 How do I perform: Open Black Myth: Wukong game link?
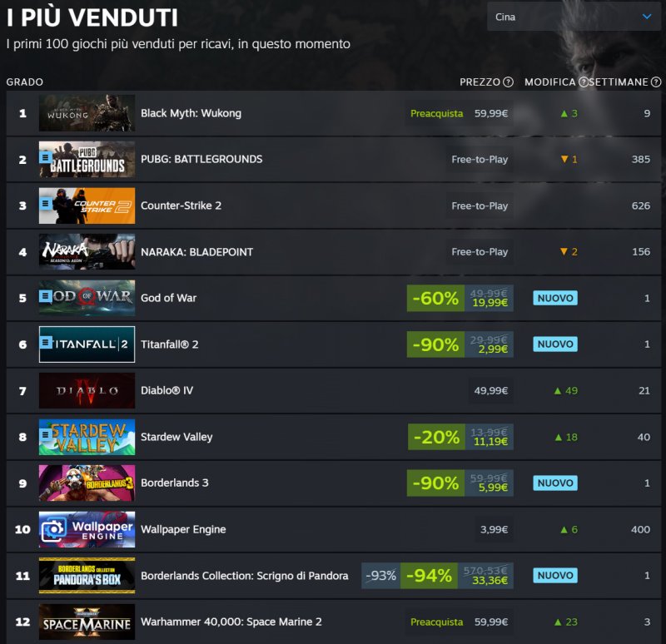coord(191,113)
